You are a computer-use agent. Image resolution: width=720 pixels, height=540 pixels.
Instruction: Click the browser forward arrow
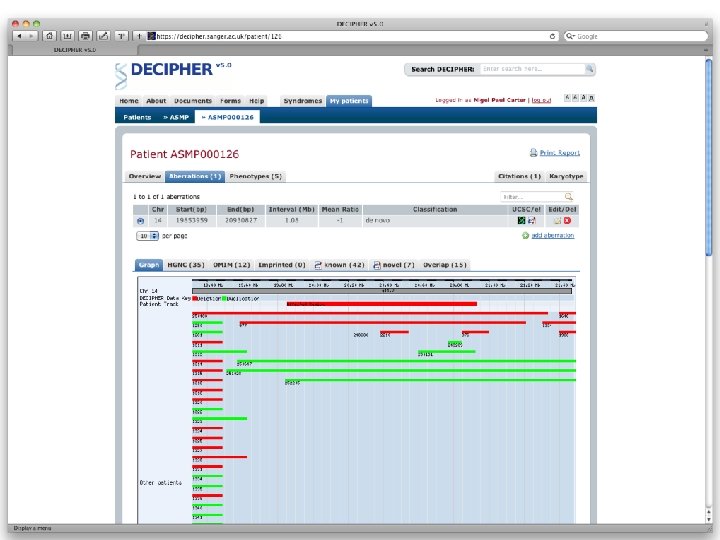[31, 36]
